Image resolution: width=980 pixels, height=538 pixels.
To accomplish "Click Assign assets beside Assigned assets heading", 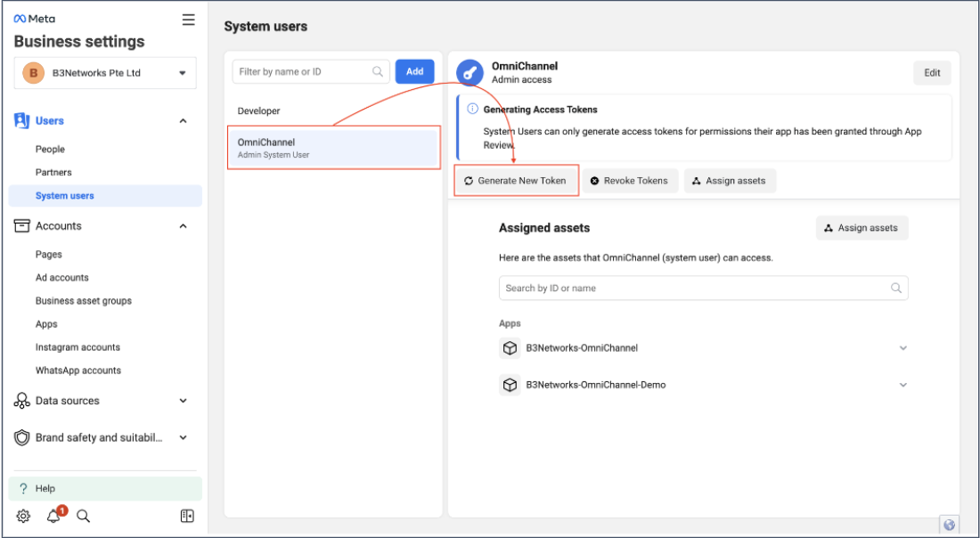I will [x=862, y=228].
